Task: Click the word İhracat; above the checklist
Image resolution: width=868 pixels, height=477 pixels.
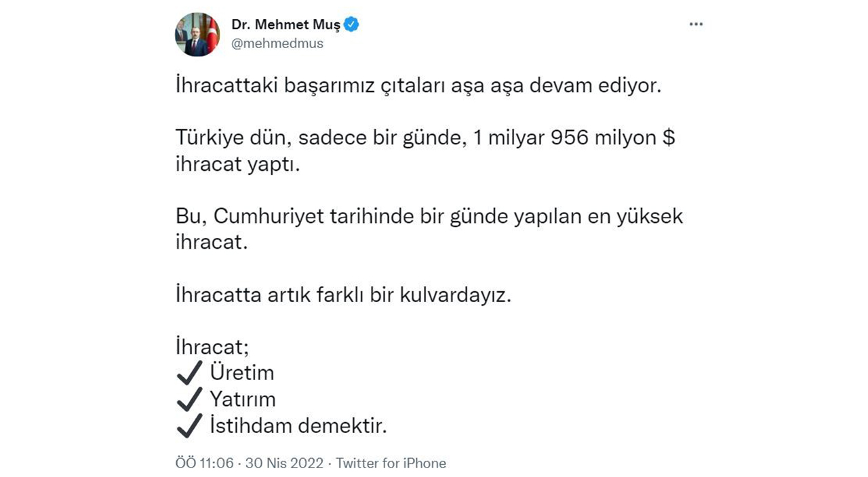Action: click(x=212, y=346)
